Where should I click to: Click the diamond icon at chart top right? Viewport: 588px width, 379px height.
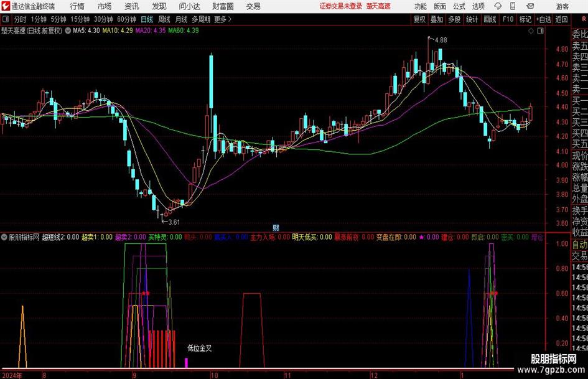(x=531, y=31)
